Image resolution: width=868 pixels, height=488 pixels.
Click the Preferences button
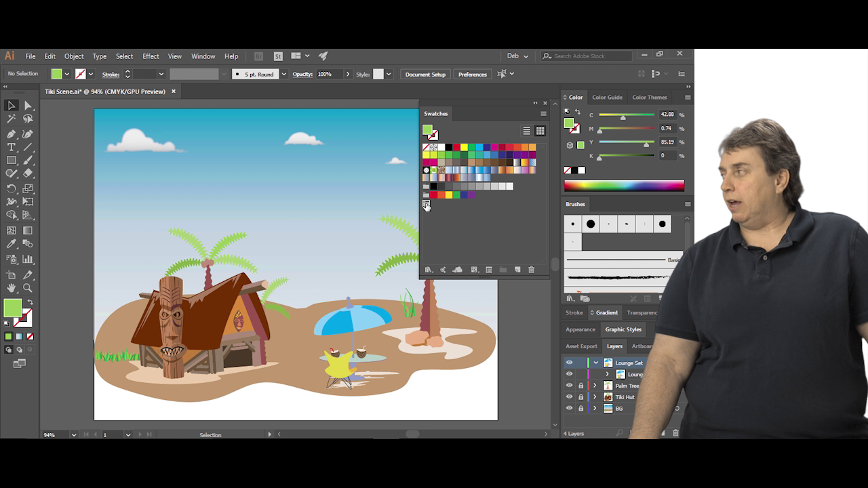pos(472,74)
